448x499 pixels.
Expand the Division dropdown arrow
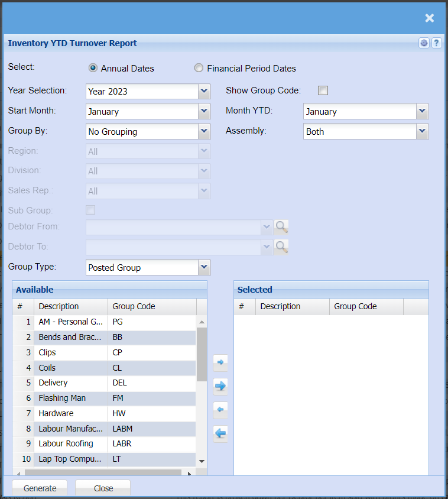pos(204,171)
